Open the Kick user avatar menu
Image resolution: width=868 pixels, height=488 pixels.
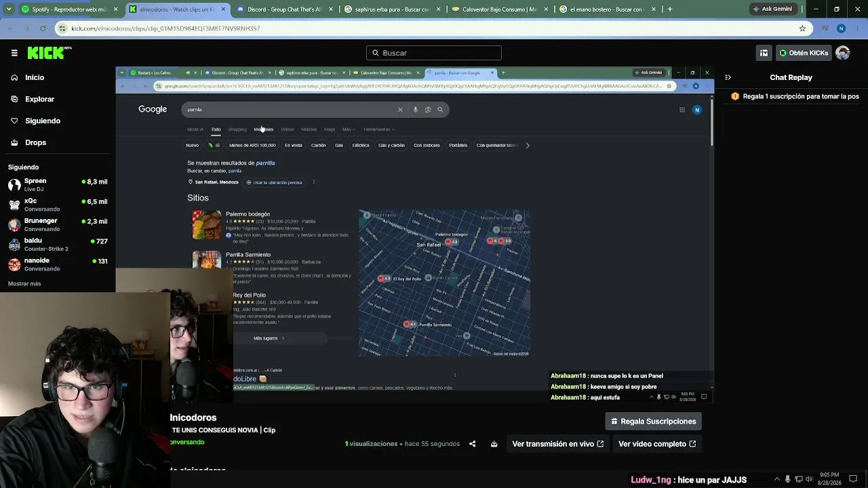point(843,53)
